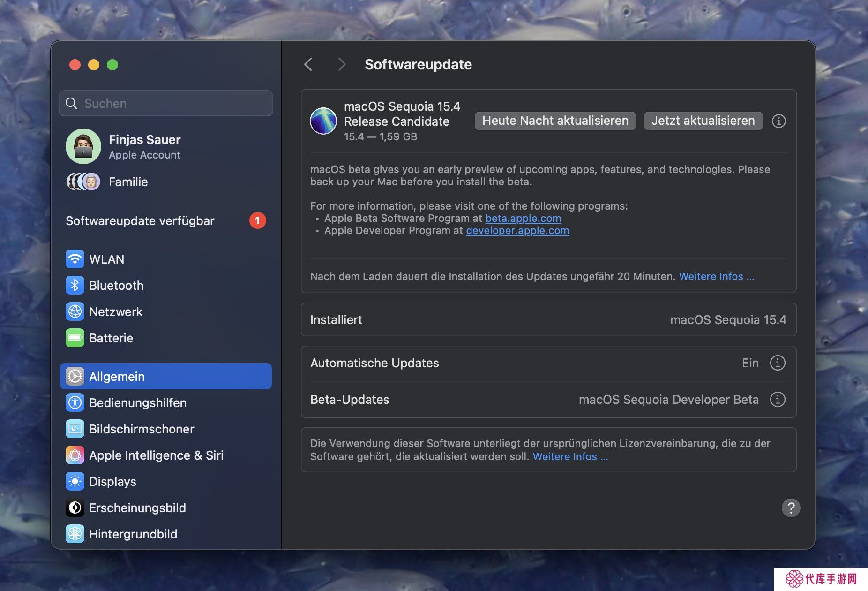Open Apple Intelligence & Siri icon
Viewport: 868px width, 591px height.
click(x=75, y=455)
